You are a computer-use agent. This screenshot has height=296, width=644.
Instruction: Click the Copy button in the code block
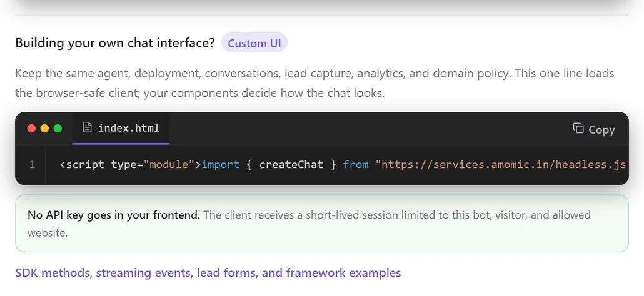593,129
